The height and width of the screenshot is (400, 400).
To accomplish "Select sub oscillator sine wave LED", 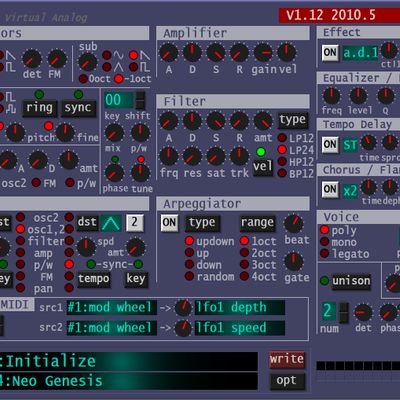I will 107,55.
